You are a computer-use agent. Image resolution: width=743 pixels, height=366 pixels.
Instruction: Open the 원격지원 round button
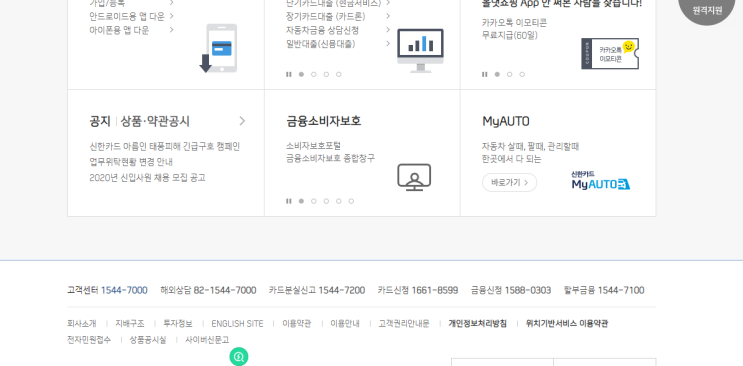[707, 9]
